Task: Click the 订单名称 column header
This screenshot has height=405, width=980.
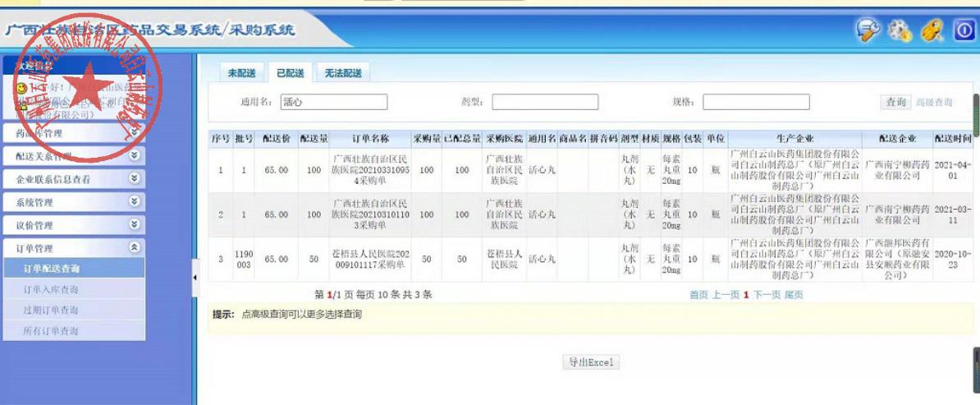Action: 371,138
